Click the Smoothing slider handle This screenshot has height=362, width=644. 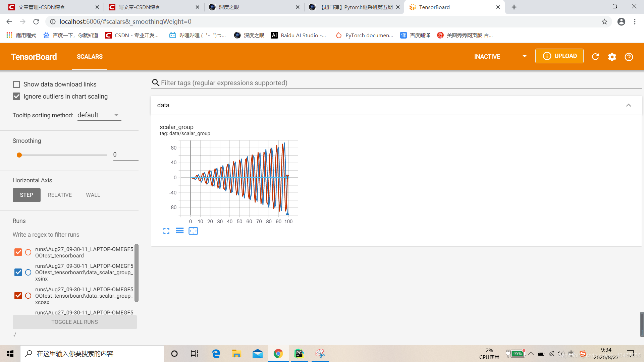(19, 155)
